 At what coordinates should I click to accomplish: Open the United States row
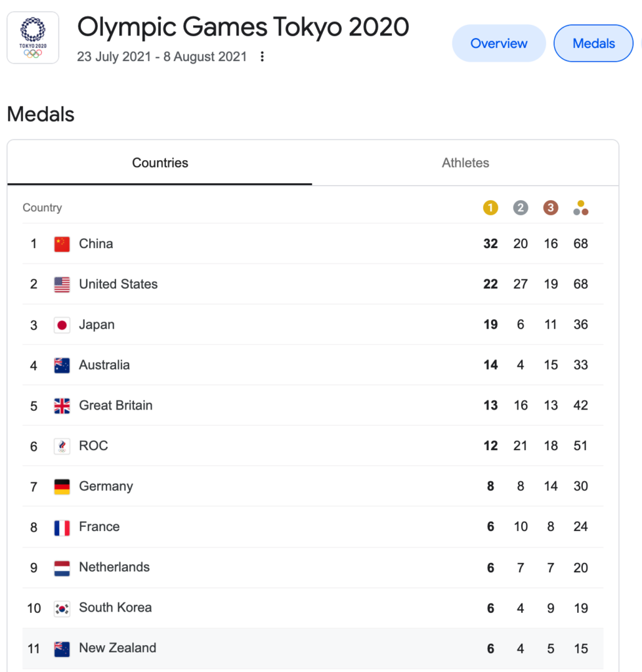click(313, 284)
